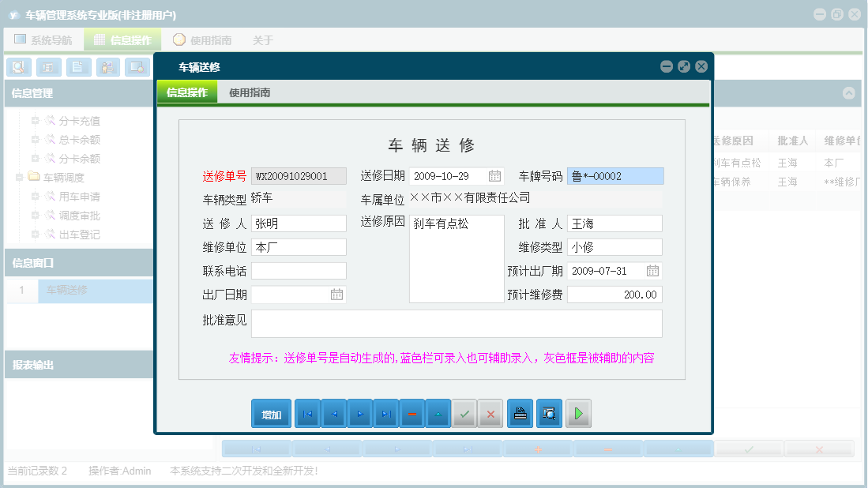The height and width of the screenshot is (488, 868).
Task: Click the next record arrow icon
Action: [x=359, y=413]
